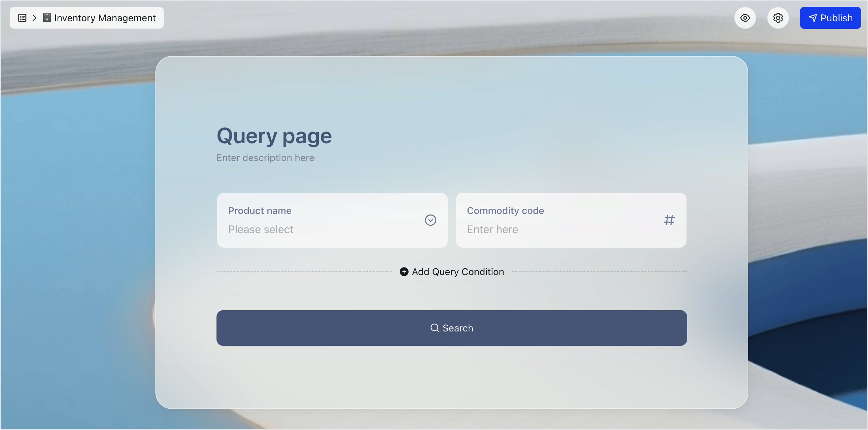Screen dimensions: 868x430
Task: Edit the Enter description here text
Action: click(x=265, y=158)
